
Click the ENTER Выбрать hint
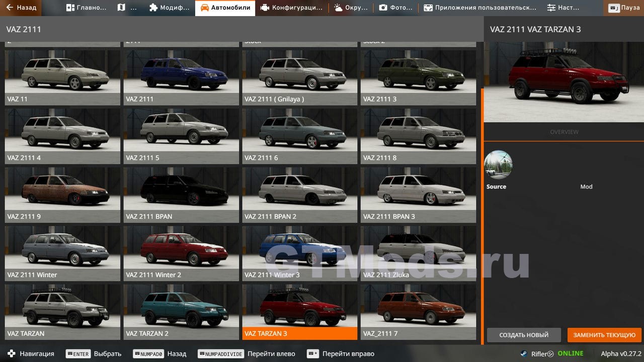pos(94,354)
